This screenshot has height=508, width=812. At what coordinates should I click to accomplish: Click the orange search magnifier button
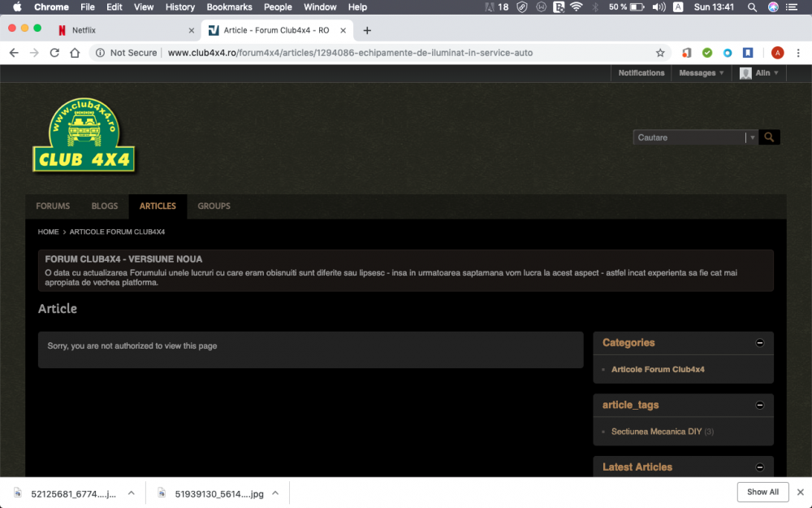tap(769, 137)
